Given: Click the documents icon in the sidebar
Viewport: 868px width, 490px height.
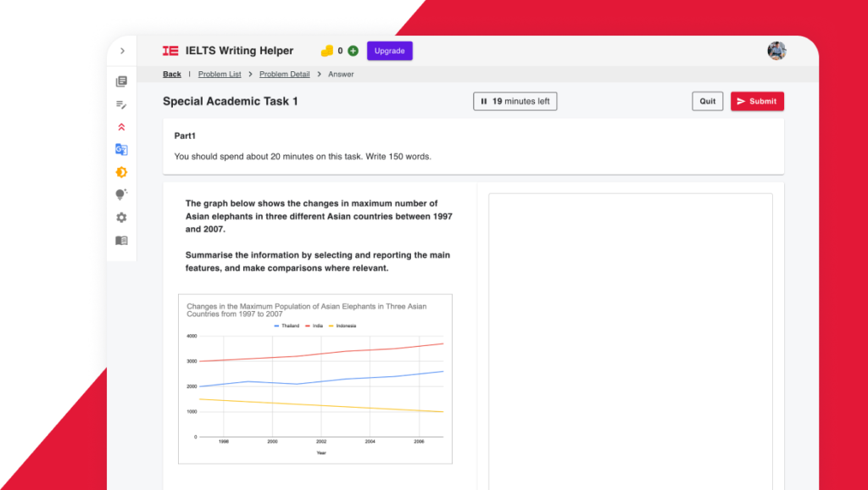Looking at the screenshot, I should pos(121,80).
